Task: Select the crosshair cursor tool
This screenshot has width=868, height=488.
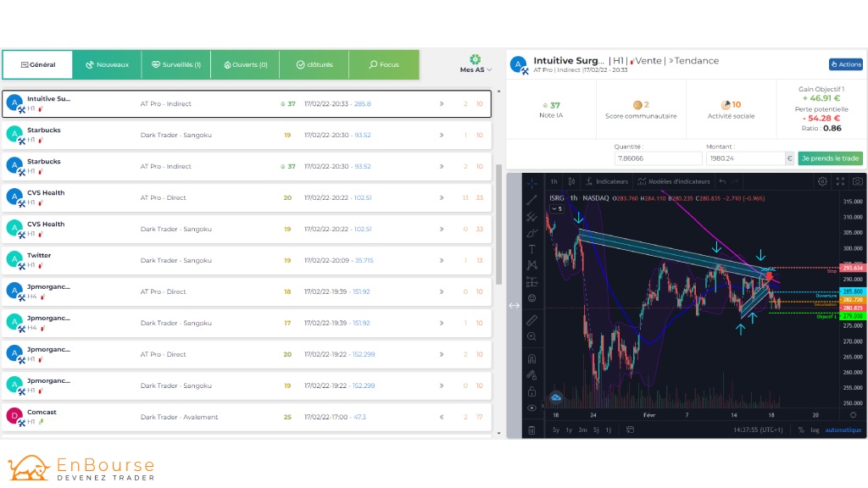Action: click(x=531, y=183)
